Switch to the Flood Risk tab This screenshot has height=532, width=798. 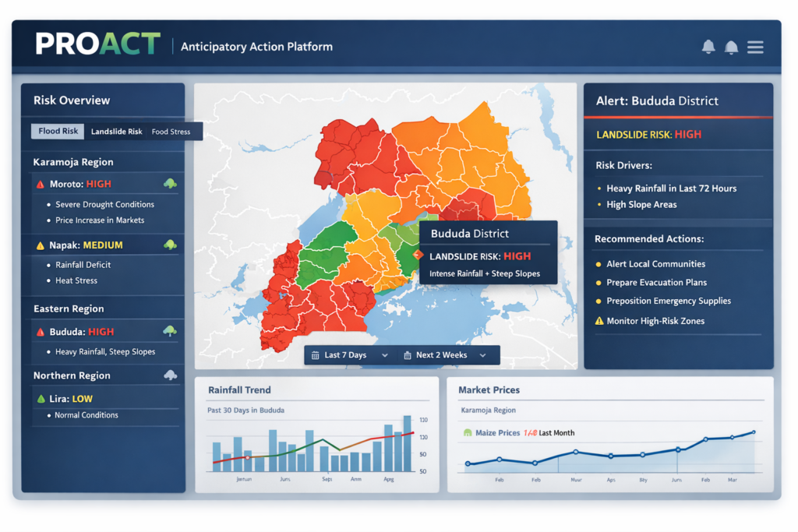[x=58, y=132]
